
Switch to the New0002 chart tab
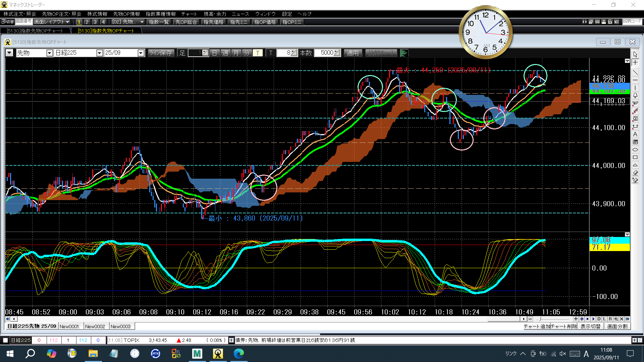(95, 326)
